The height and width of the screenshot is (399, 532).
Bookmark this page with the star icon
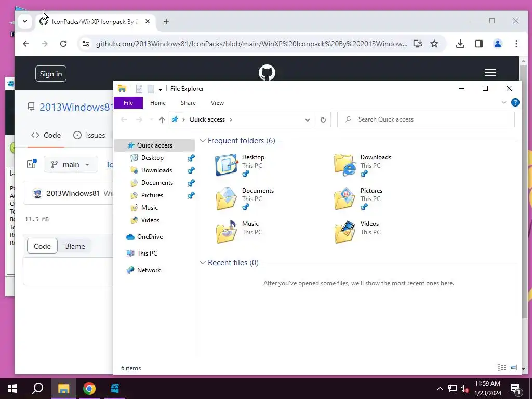tap(434, 44)
